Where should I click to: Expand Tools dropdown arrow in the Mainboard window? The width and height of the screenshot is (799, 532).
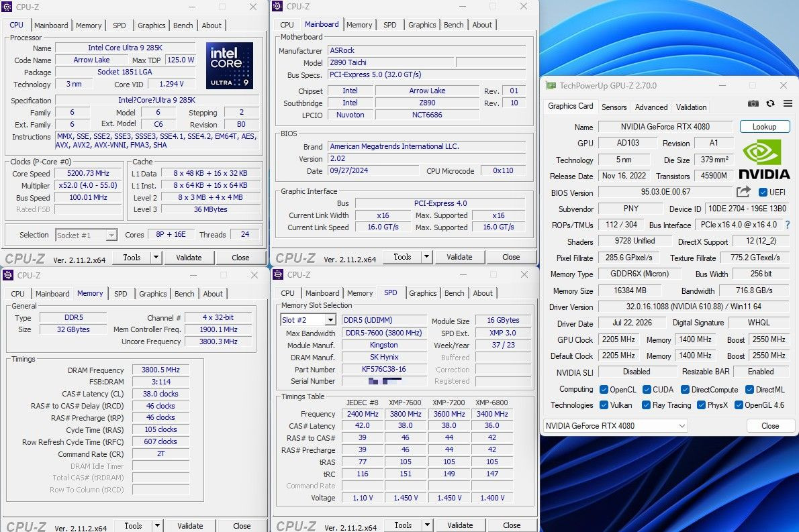pyautogui.click(x=426, y=256)
